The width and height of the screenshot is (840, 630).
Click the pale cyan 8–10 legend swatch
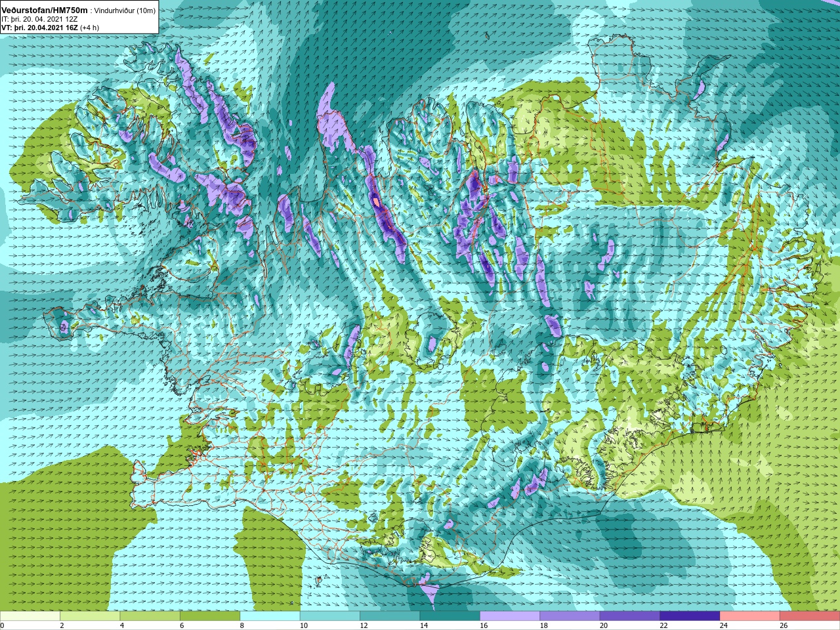tap(270, 616)
